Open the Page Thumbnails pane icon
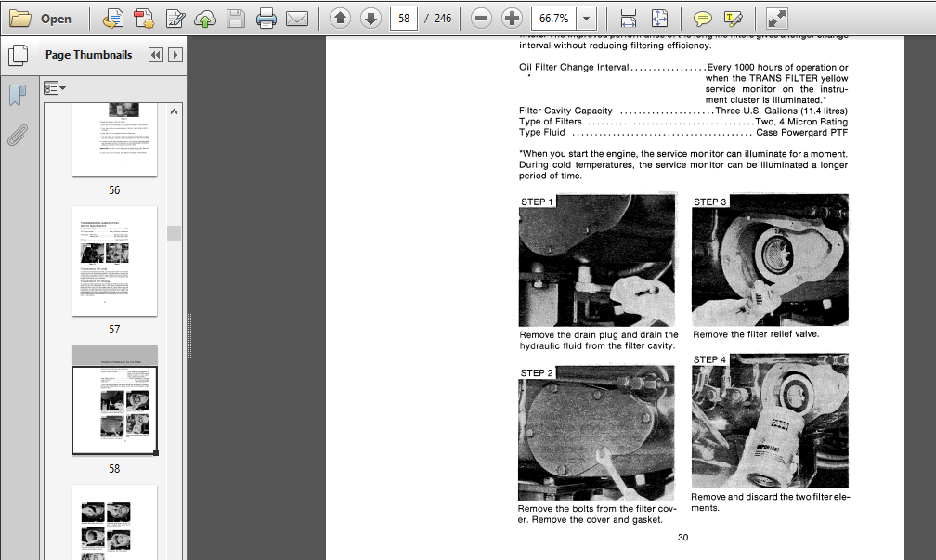936x560 pixels. pyautogui.click(x=19, y=55)
